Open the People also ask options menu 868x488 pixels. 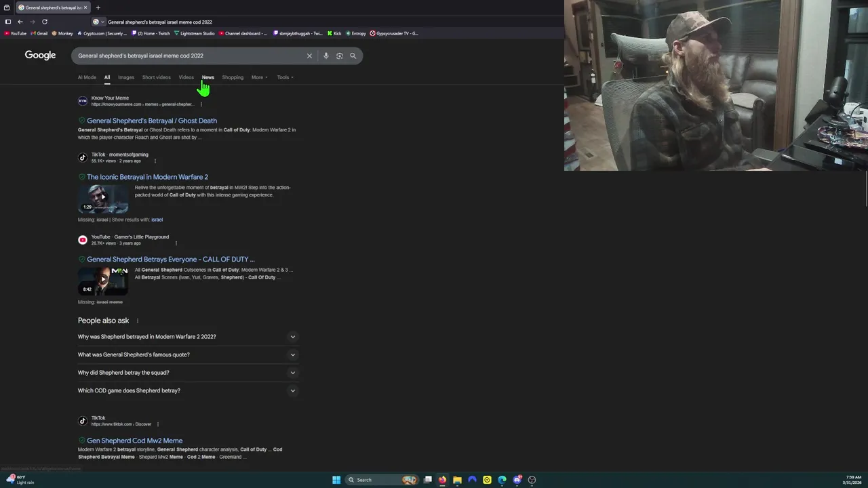coord(137,321)
